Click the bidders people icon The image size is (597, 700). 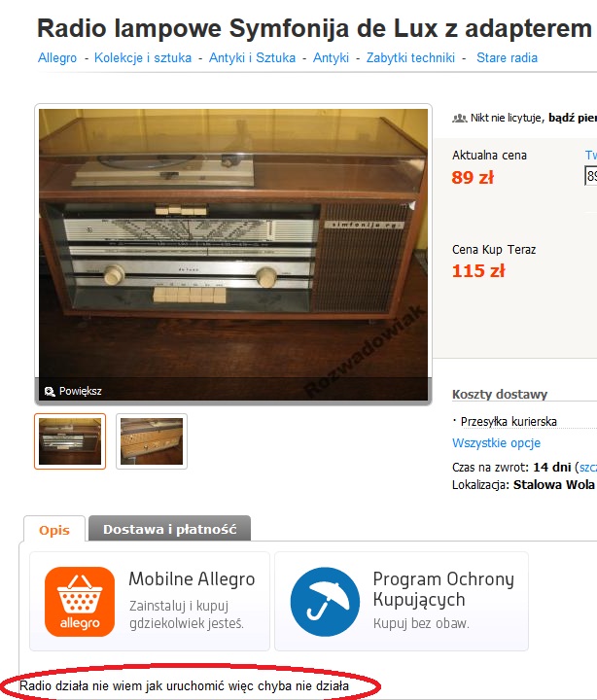460,118
